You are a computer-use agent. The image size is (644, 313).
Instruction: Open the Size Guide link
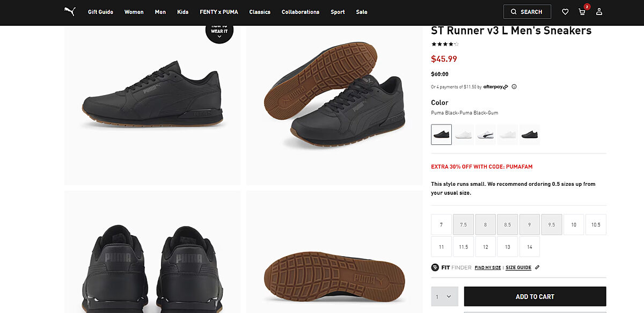coord(518,267)
